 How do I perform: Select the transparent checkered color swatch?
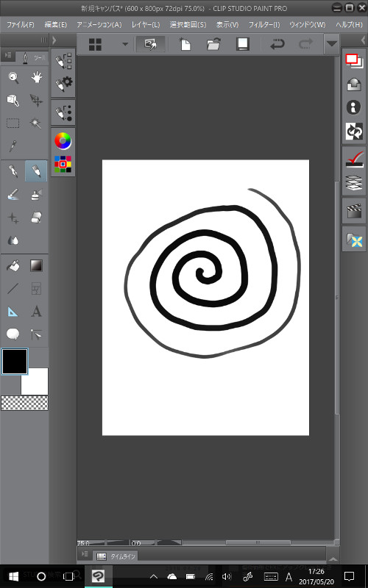point(25,403)
